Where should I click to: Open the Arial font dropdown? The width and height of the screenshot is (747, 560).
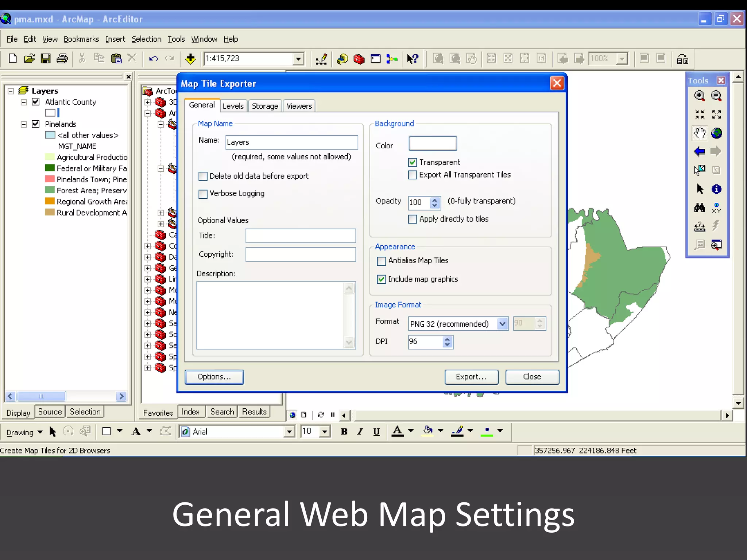pos(289,432)
